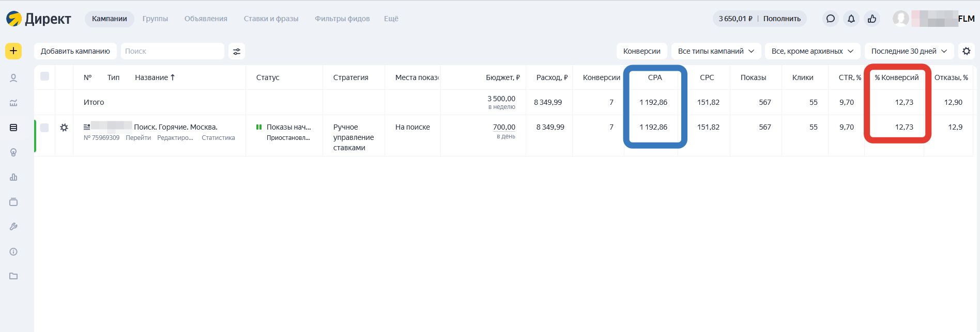This screenshot has height=332, width=980.
Task: Open the notifications bell
Action: (x=851, y=19)
